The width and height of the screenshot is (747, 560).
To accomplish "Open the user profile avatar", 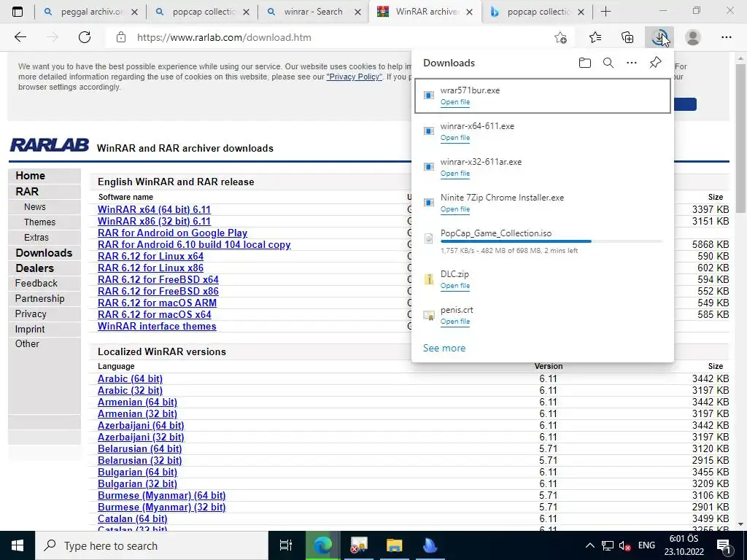I will pos(693,37).
